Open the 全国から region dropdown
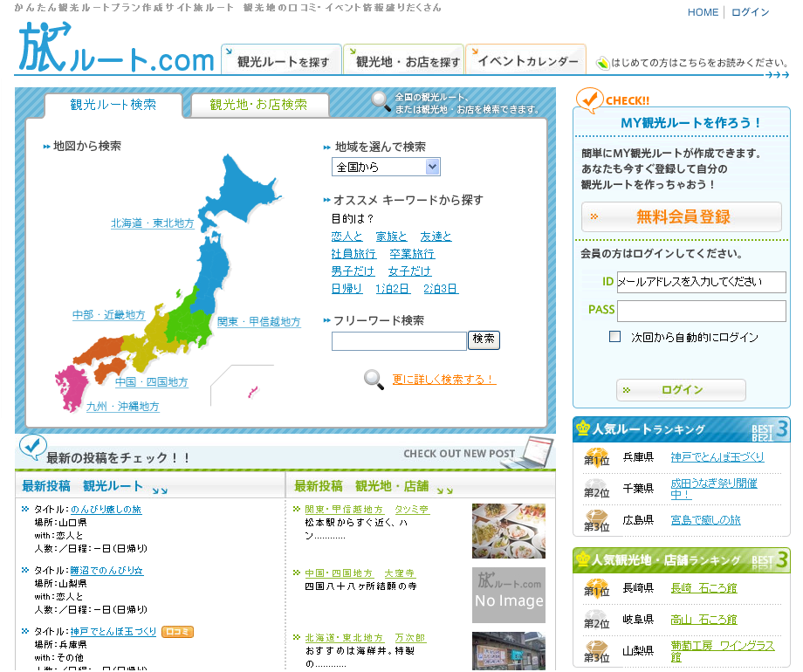 point(386,167)
